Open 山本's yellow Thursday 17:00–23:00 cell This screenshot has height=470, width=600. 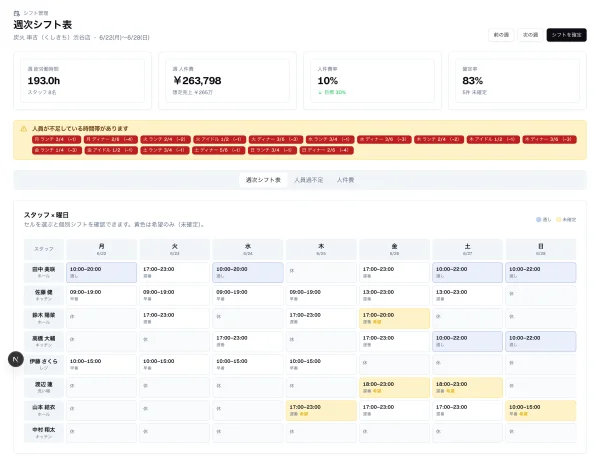[x=321, y=410]
